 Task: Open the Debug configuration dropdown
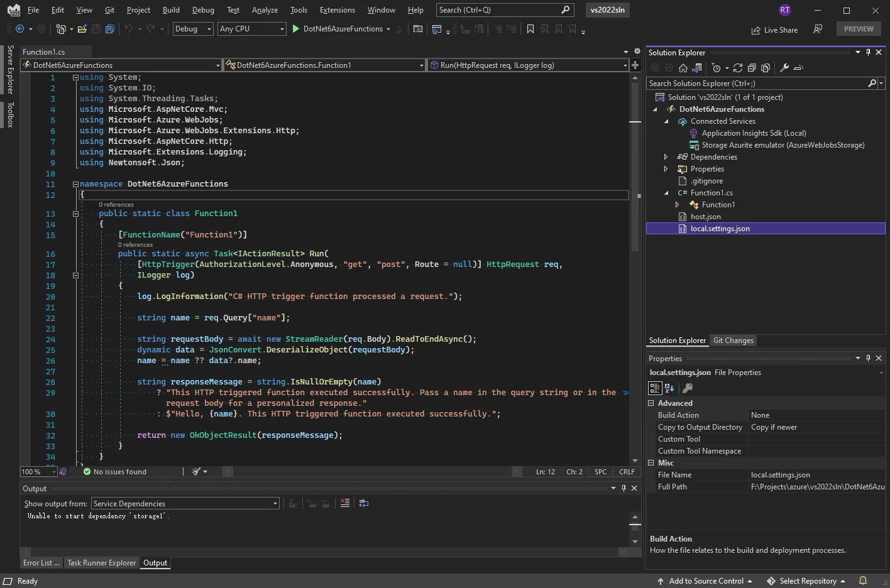[193, 29]
